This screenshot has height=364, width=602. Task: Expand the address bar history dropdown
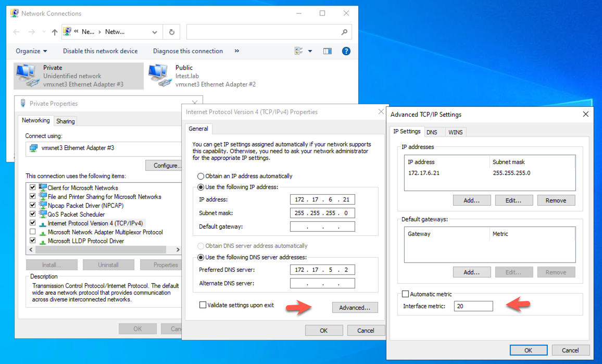tap(155, 32)
